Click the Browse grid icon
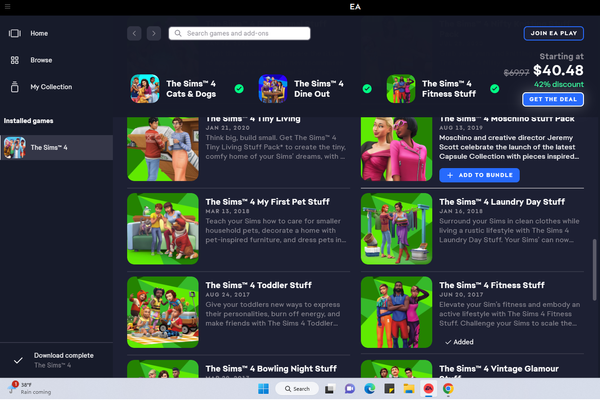Screen dimensions: 600x400 15,60
